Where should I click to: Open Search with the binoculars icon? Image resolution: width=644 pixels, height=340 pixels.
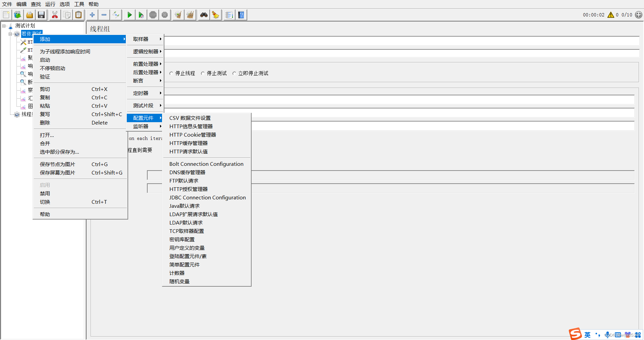204,15
